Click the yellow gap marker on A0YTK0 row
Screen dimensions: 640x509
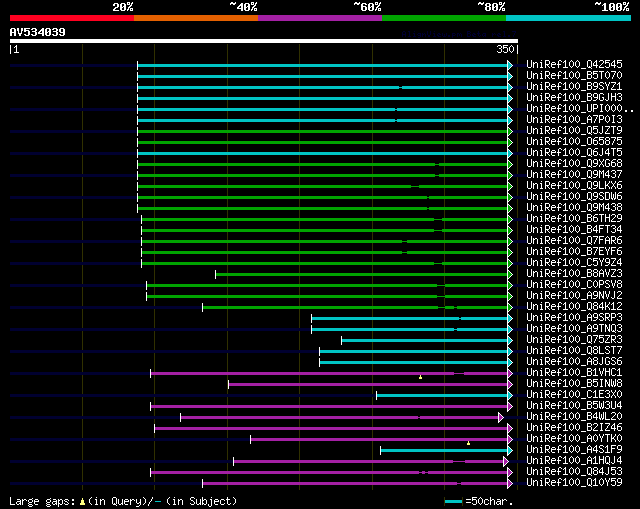click(x=469, y=443)
